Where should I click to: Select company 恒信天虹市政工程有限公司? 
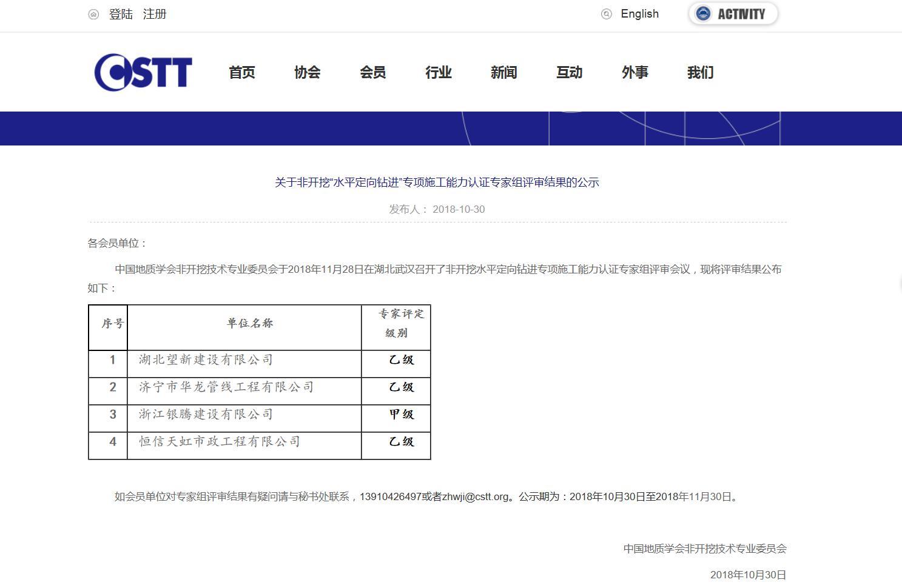[220, 441]
